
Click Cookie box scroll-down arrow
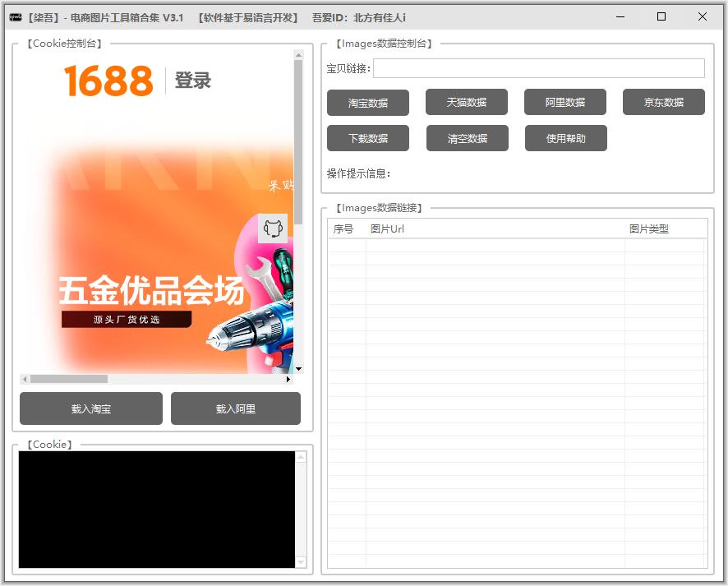[x=301, y=562]
